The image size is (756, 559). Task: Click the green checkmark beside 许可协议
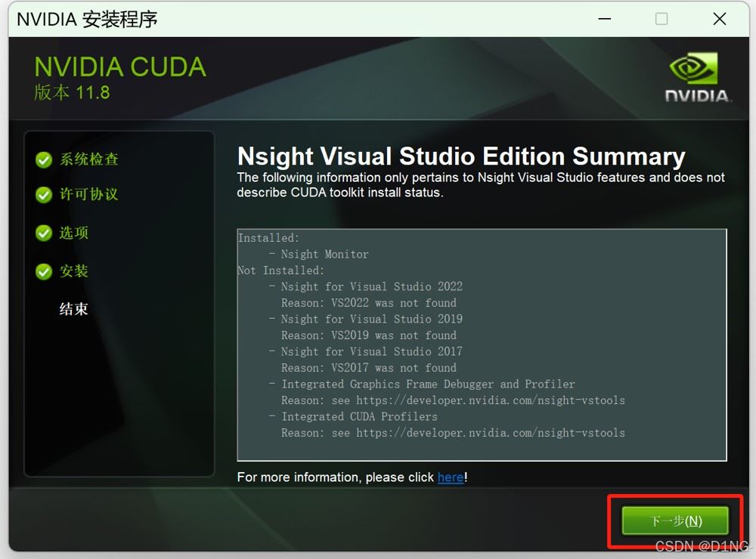pyautogui.click(x=44, y=195)
